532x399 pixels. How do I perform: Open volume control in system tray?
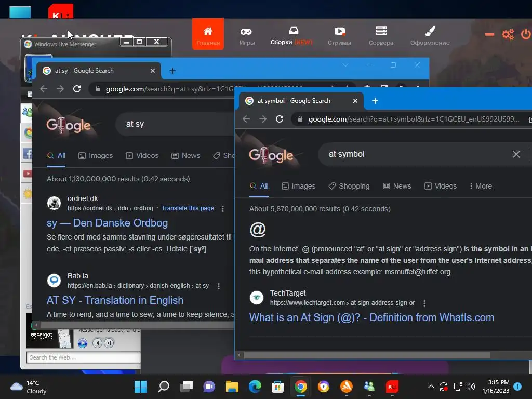(471, 387)
